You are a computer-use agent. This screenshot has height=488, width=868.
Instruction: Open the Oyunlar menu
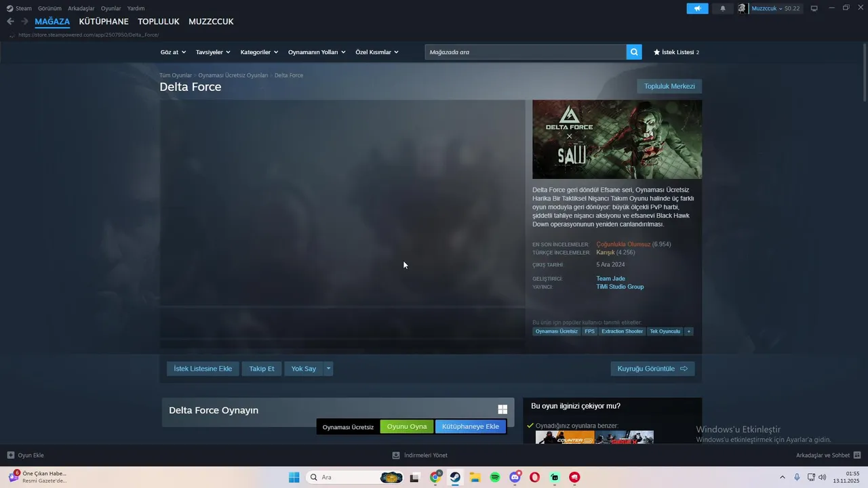click(x=111, y=8)
